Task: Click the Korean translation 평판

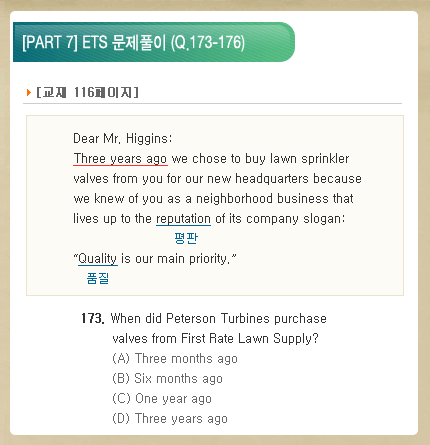Action: (x=186, y=238)
